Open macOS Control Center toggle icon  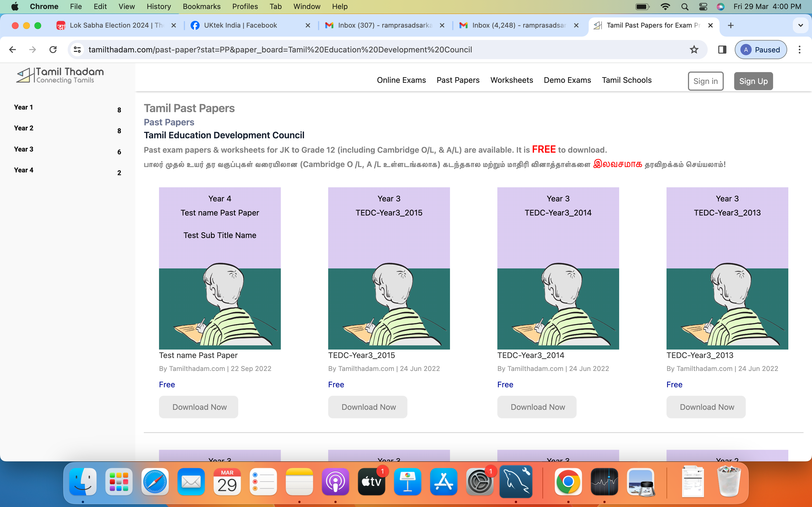(703, 7)
